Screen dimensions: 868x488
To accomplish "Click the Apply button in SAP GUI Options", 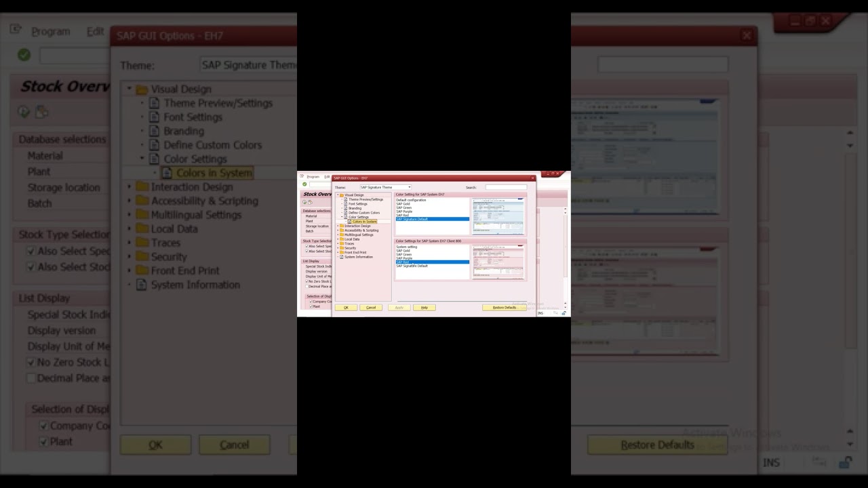I will pyautogui.click(x=399, y=308).
